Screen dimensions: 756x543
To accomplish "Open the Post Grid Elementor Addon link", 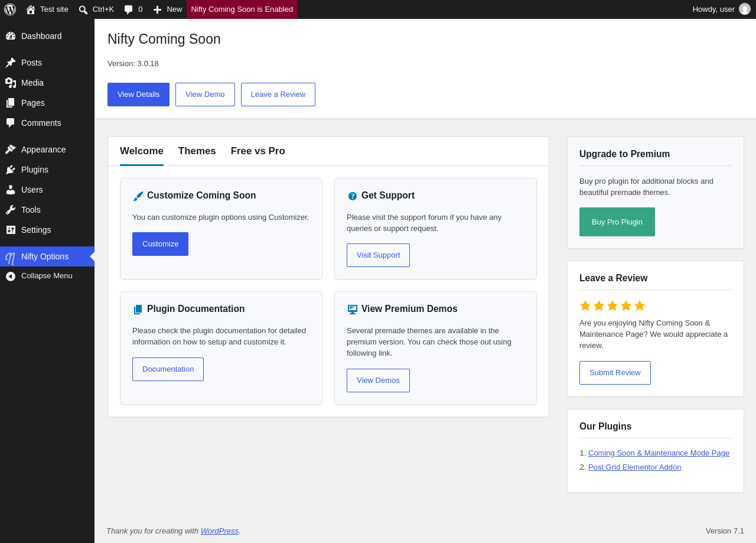I will tap(634, 467).
